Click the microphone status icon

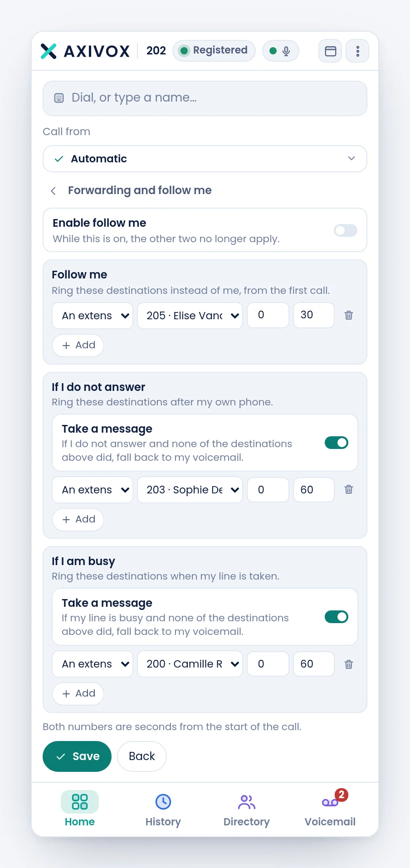coord(286,51)
